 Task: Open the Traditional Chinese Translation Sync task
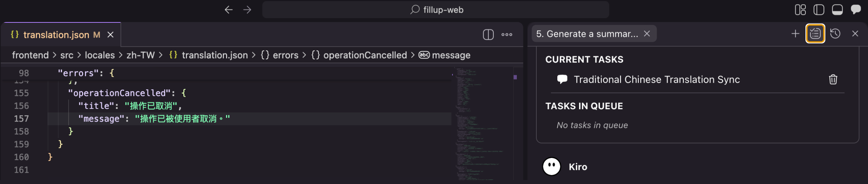coord(656,80)
